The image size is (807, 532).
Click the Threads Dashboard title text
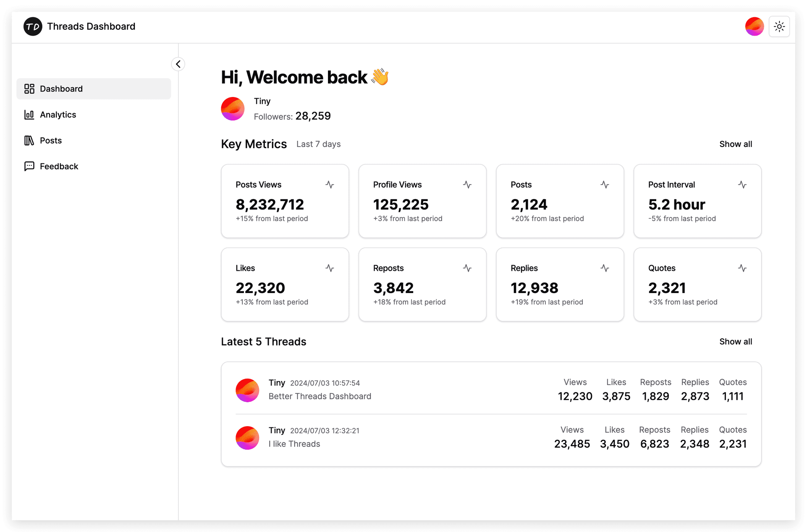(x=91, y=26)
